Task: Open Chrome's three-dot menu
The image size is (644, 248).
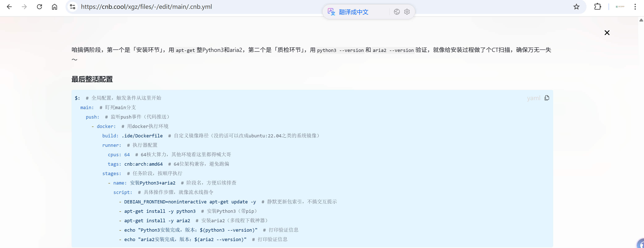Action: (x=635, y=7)
